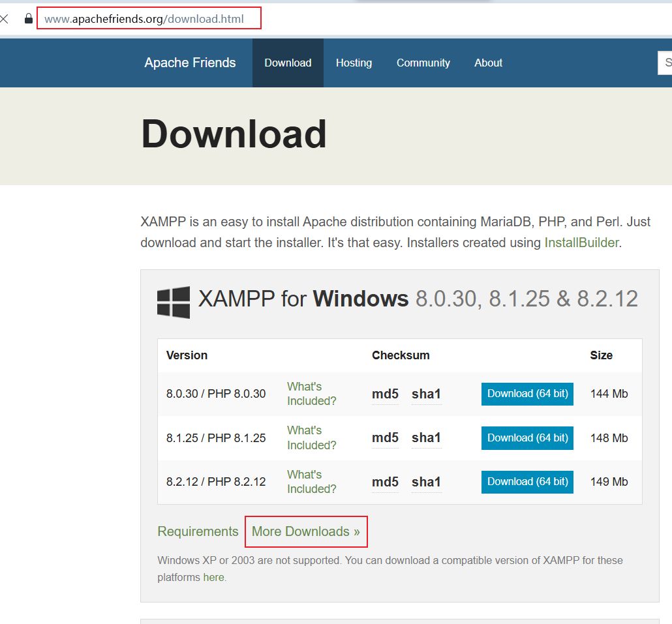This screenshot has height=624, width=672.
Task: Open the Apache Friends home link
Action: tap(190, 63)
